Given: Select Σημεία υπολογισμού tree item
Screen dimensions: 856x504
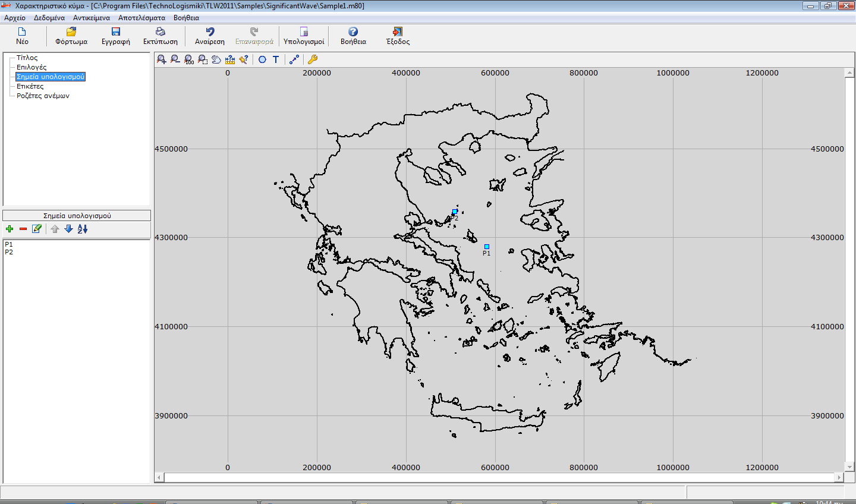Looking at the screenshot, I should pyautogui.click(x=51, y=77).
